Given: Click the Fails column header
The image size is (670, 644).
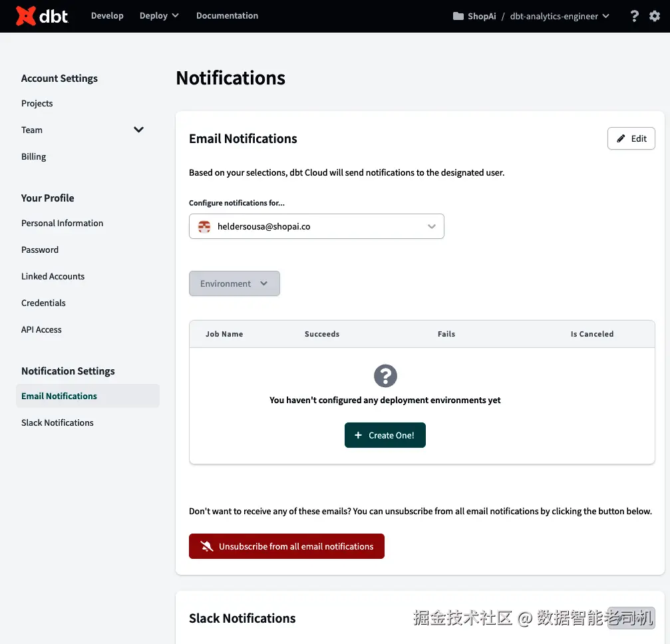Looking at the screenshot, I should (x=446, y=334).
